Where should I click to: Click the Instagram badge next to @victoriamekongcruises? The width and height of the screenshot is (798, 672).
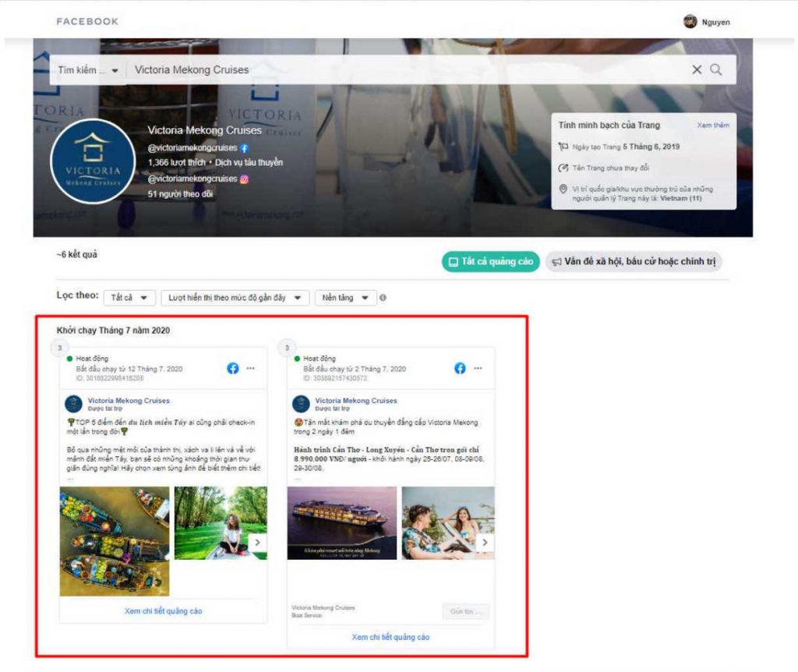click(x=244, y=179)
